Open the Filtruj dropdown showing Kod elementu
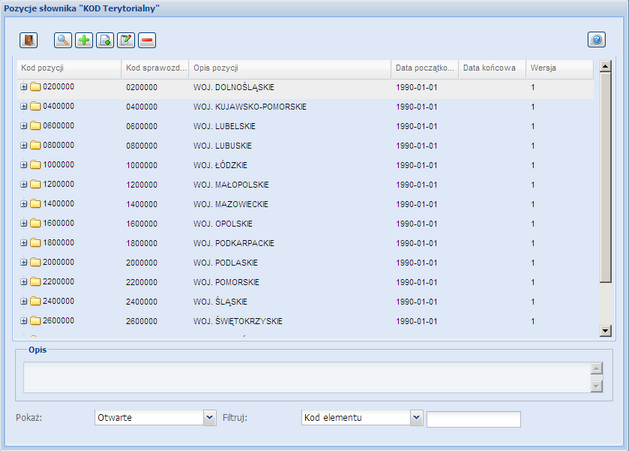 pyautogui.click(x=417, y=418)
